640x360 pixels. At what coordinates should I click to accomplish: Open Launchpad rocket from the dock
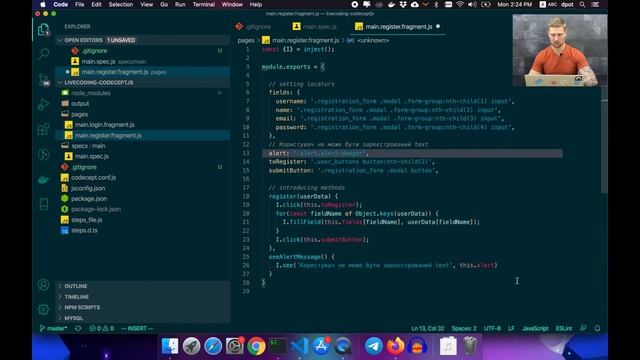tap(191, 346)
